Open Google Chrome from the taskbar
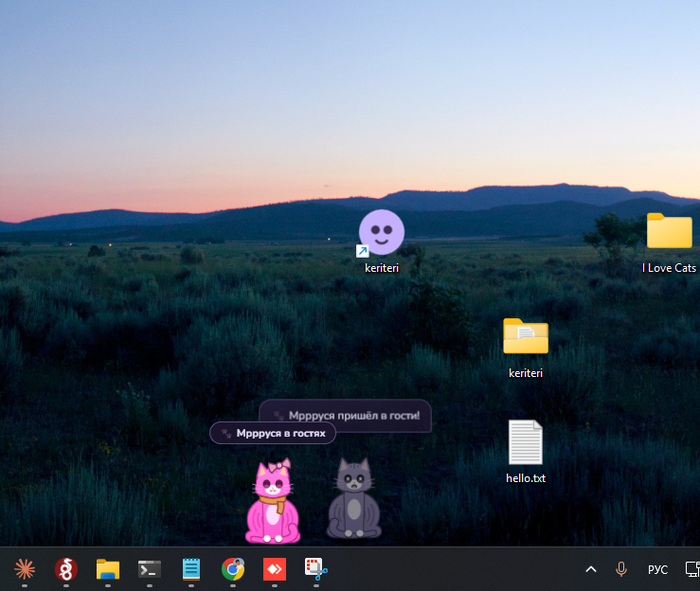 click(233, 569)
